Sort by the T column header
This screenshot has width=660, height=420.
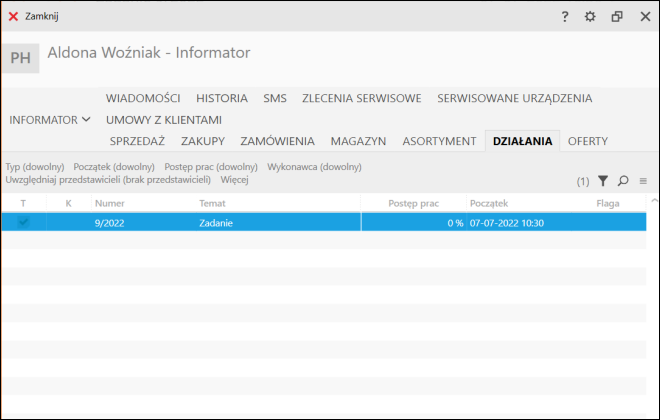tap(23, 203)
